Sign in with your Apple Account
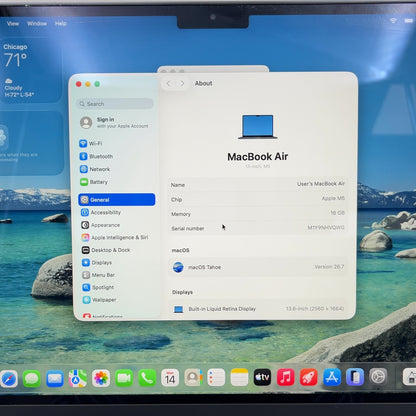 (x=115, y=123)
